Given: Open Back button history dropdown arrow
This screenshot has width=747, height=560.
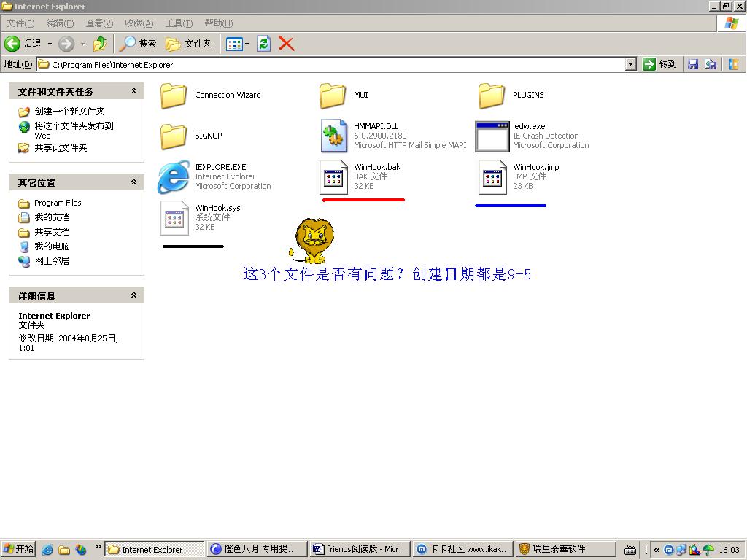Looking at the screenshot, I should click(50, 44).
